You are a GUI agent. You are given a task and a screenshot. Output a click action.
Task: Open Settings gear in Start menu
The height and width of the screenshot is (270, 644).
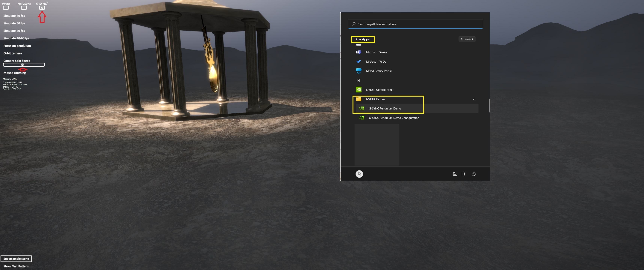coord(464,174)
